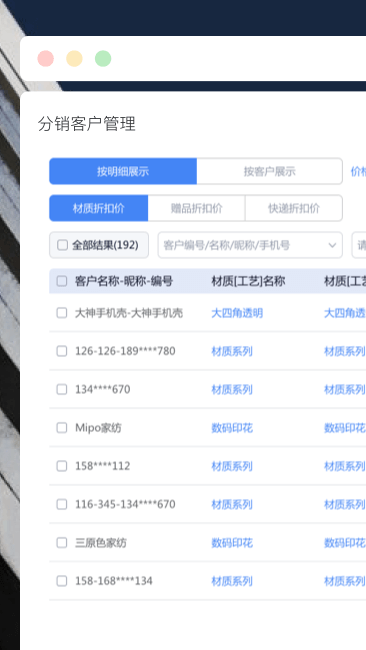Check the row 158-168****134

(x=62, y=581)
